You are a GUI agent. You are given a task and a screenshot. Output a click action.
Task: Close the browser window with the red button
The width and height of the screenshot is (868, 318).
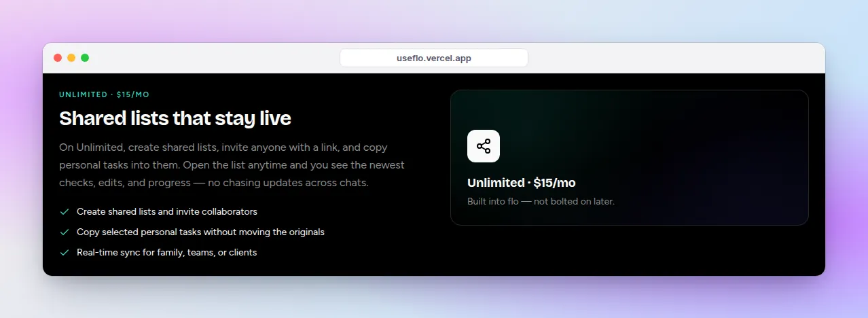click(x=58, y=58)
